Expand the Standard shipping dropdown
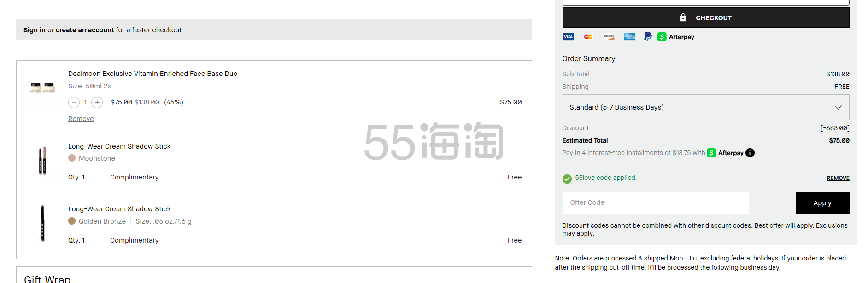This screenshot has height=283, width=868. pyautogui.click(x=706, y=107)
